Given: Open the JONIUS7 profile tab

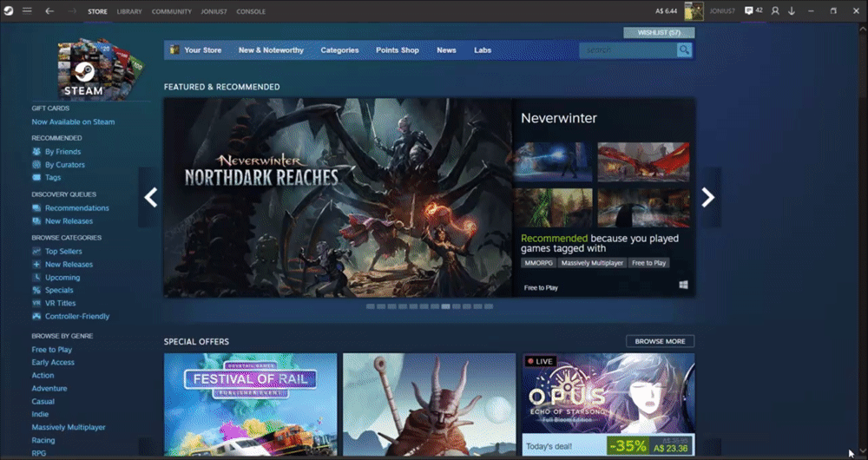Looking at the screenshot, I should coord(214,11).
